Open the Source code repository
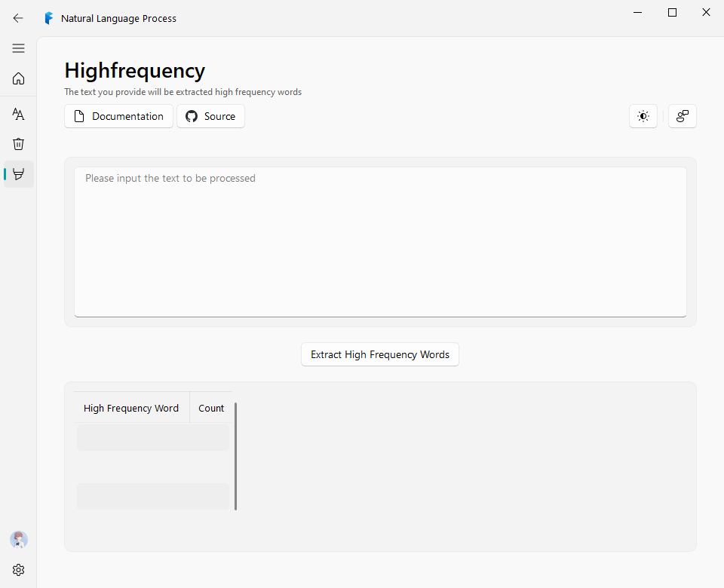724x588 pixels. click(210, 116)
